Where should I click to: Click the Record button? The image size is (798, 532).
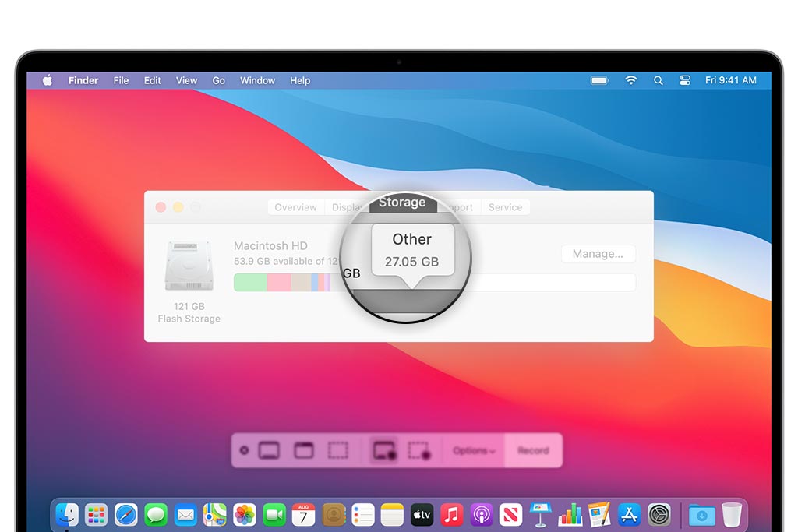tap(533, 451)
